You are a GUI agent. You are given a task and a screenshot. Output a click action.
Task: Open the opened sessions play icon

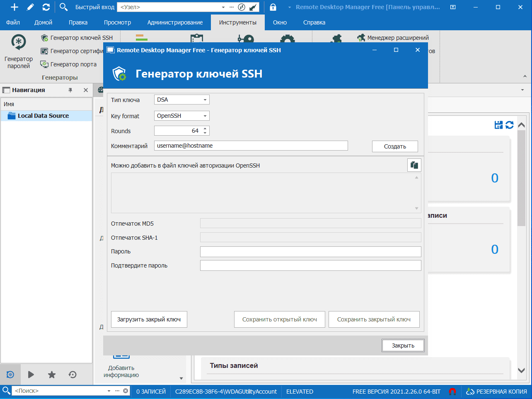click(31, 375)
